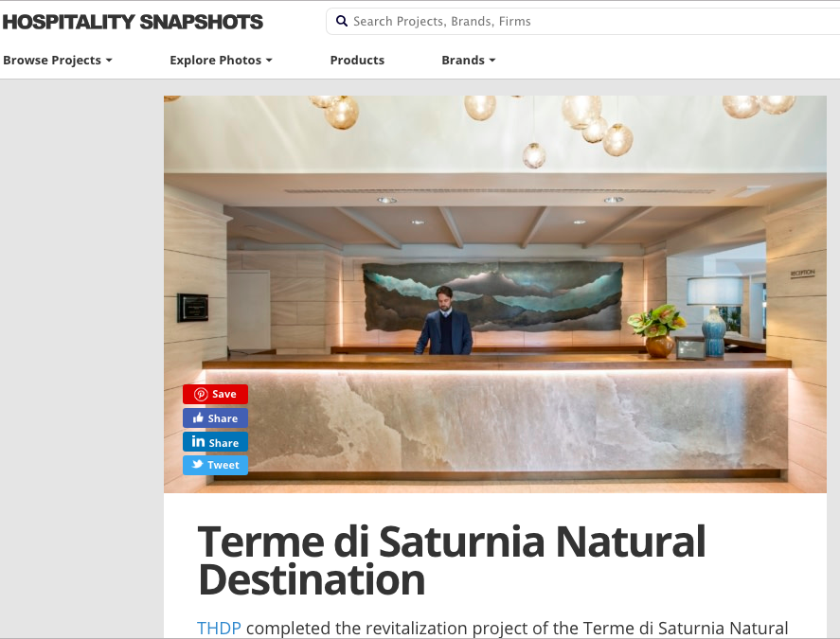Select the Brands menu label
The height and width of the screenshot is (639, 840).
(x=463, y=60)
